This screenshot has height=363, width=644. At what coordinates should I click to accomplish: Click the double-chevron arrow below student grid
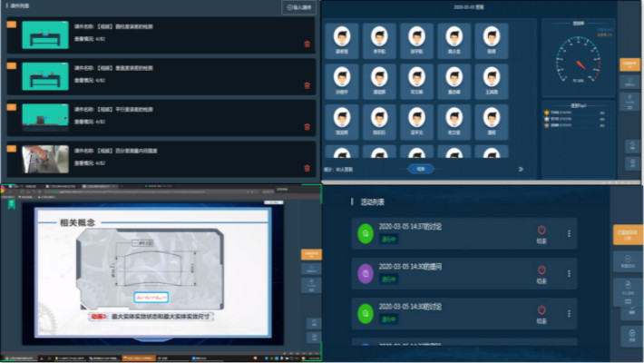520,169
